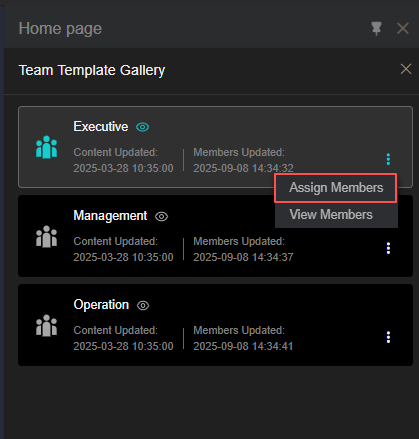
Task: Select the Executive template title
Action: point(101,127)
